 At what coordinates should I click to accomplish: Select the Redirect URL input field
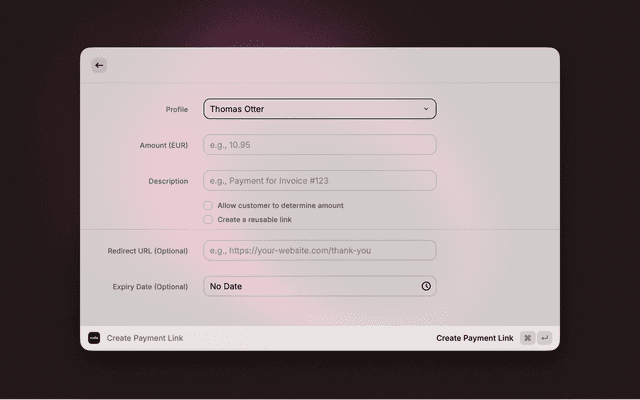tap(320, 250)
